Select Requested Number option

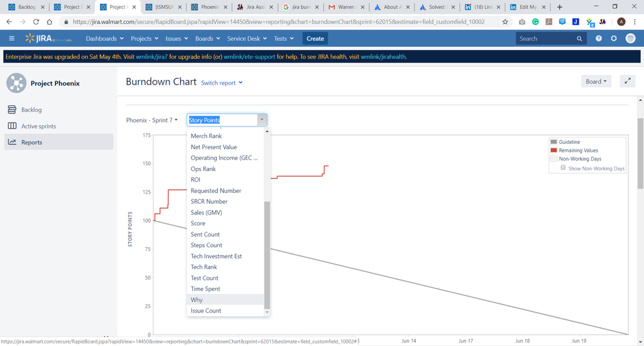(225, 190)
